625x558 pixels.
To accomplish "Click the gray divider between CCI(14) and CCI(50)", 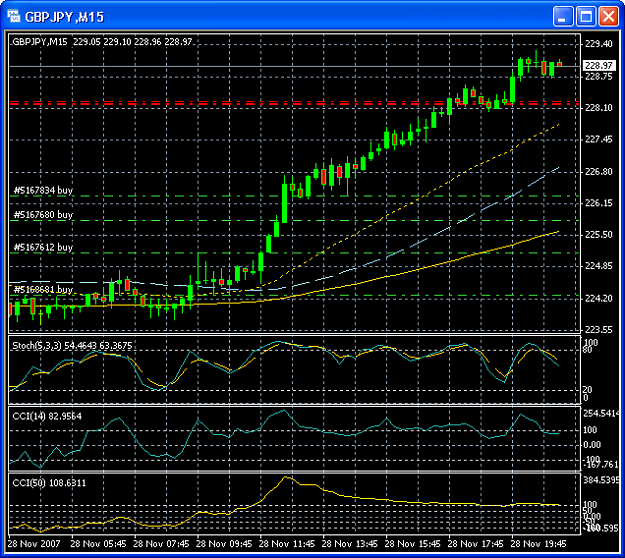I will click(x=294, y=472).
